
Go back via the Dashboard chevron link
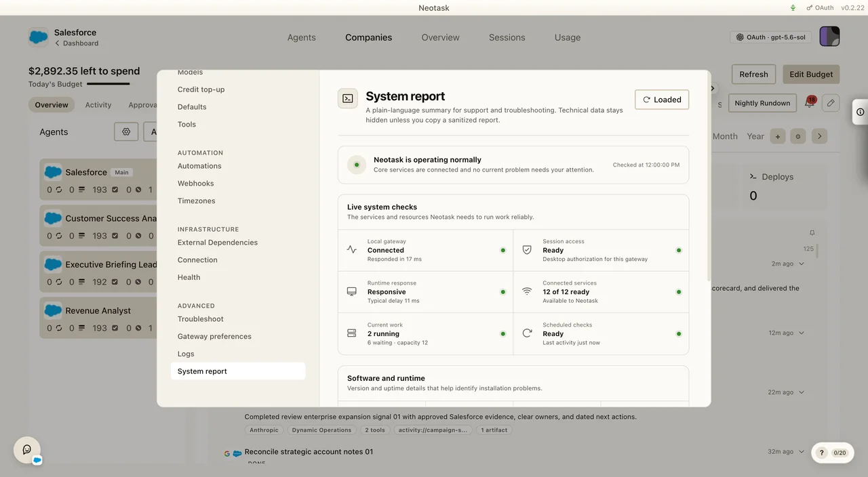point(77,43)
